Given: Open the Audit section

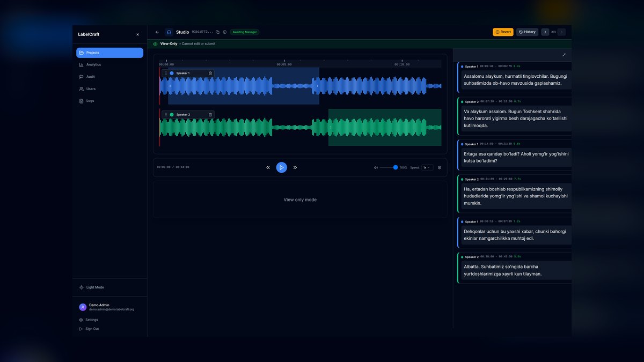Looking at the screenshot, I should pos(109,77).
